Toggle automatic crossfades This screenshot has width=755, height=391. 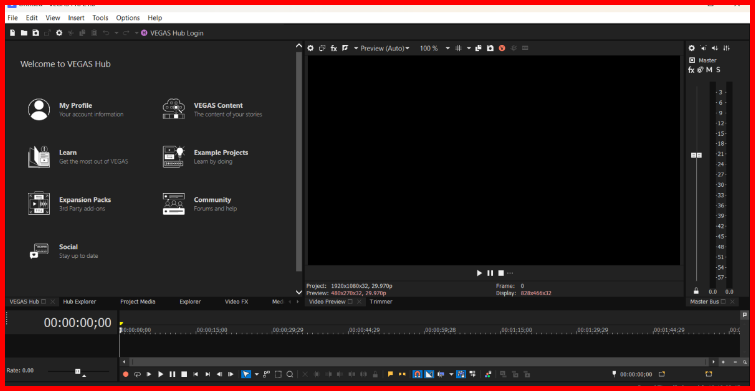(x=429, y=374)
